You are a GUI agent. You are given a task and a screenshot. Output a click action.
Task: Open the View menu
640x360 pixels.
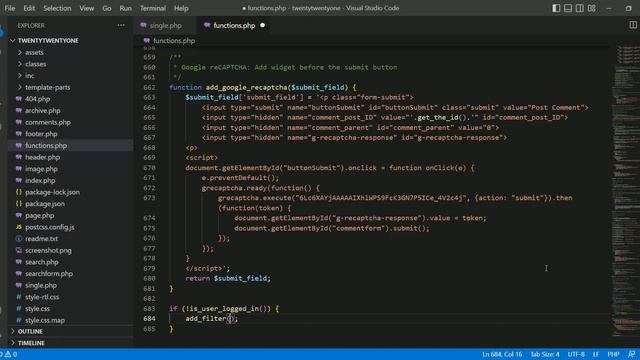[87, 8]
